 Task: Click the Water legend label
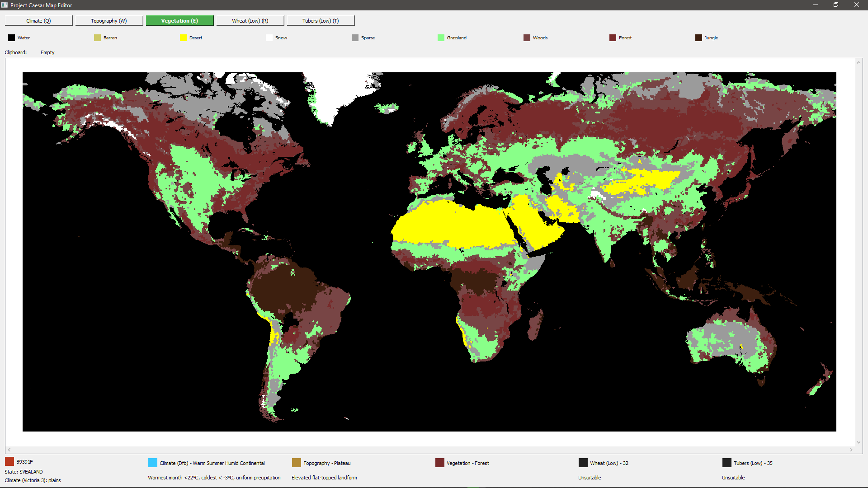24,38
